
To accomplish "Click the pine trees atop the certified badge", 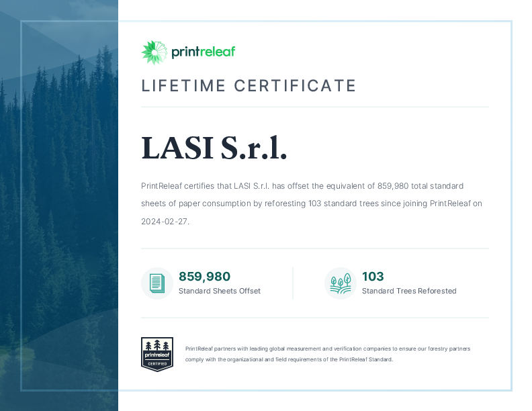I will [x=157, y=345].
